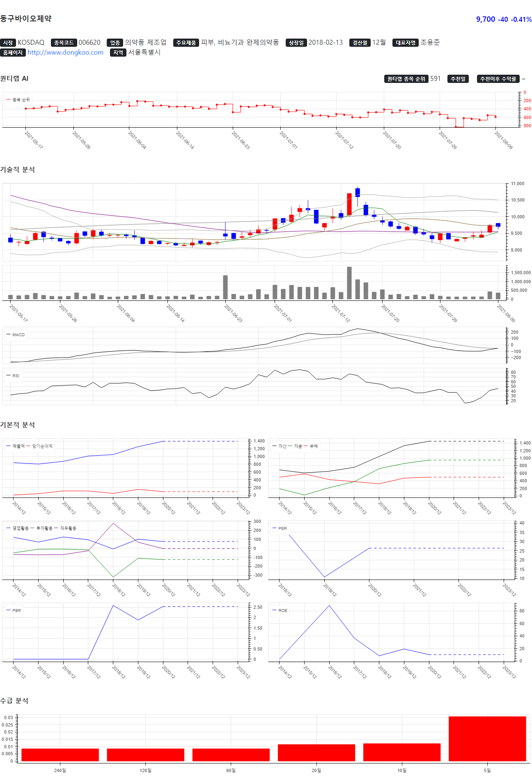Image resolution: width=532 pixels, height=777 pixels.
Task: Click the listing date 2018-02-13
Action: click(x=326, y=43)
